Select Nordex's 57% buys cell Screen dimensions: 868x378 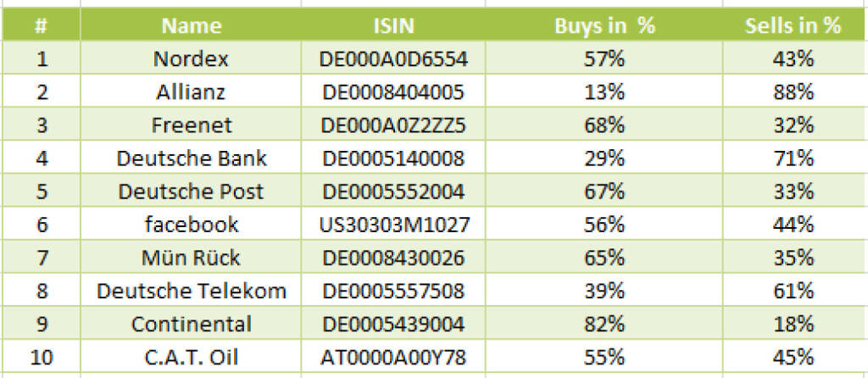point(604,58)
